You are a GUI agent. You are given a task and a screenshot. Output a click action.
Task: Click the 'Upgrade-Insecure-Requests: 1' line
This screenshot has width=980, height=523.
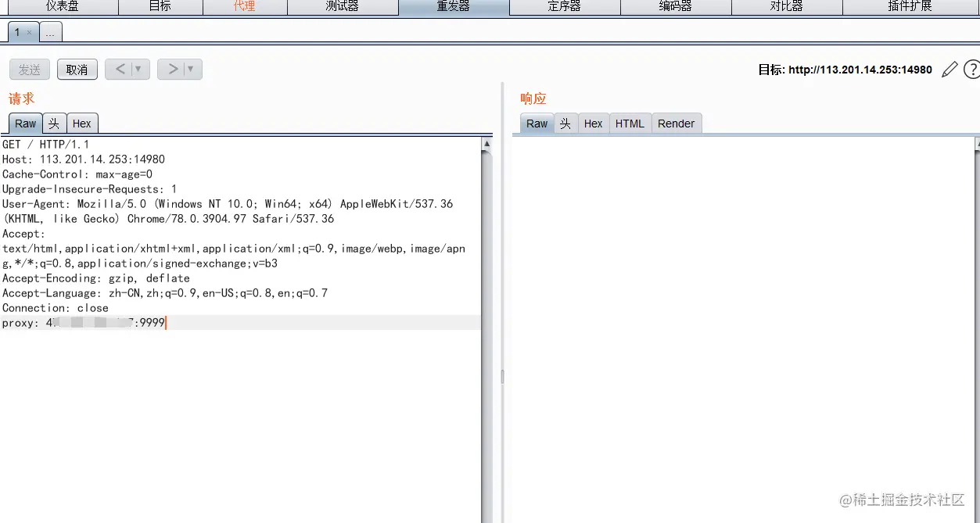pos(89,189)
